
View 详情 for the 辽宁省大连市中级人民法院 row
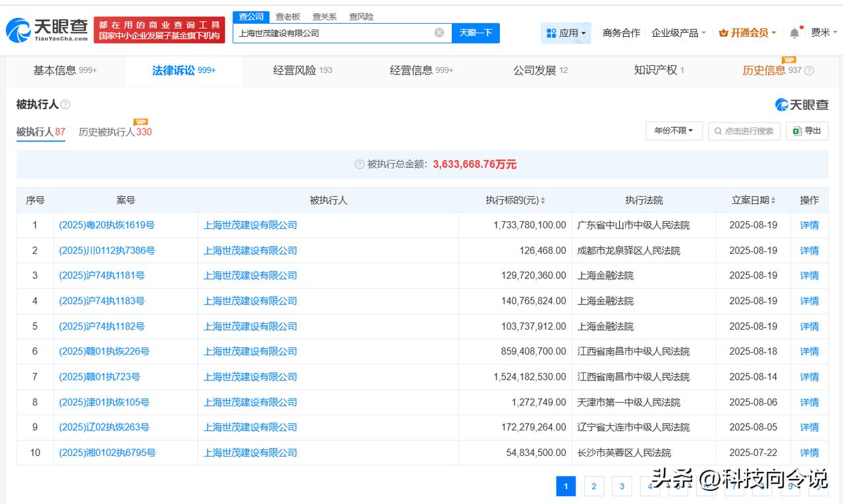click(809, 427)
